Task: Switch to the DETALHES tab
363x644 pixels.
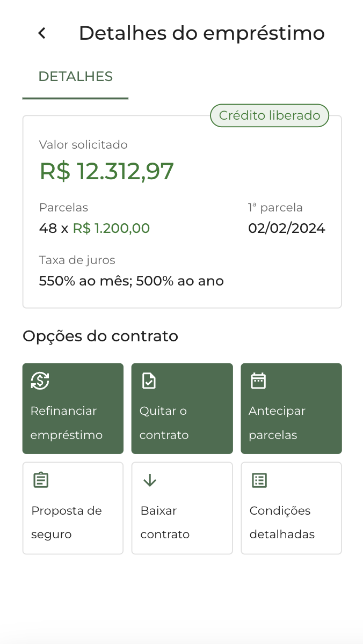Action: click(x=75, y=77)
